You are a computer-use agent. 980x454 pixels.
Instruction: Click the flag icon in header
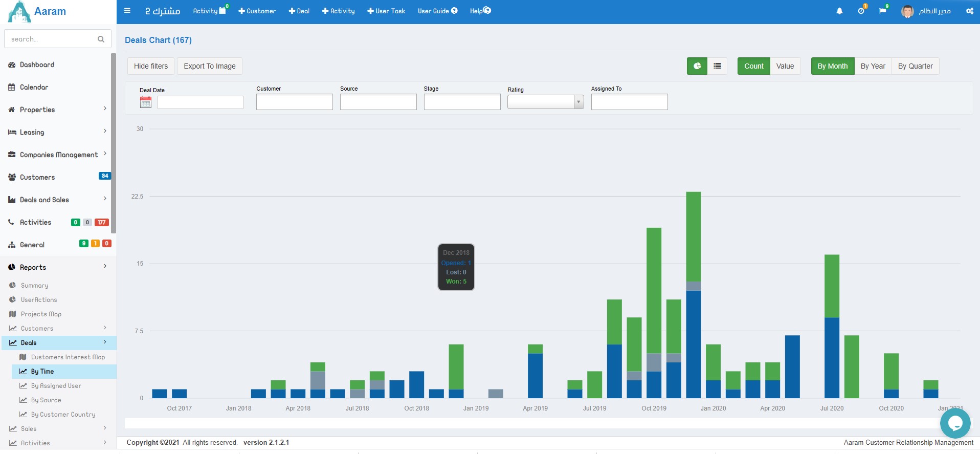[882, 11]
